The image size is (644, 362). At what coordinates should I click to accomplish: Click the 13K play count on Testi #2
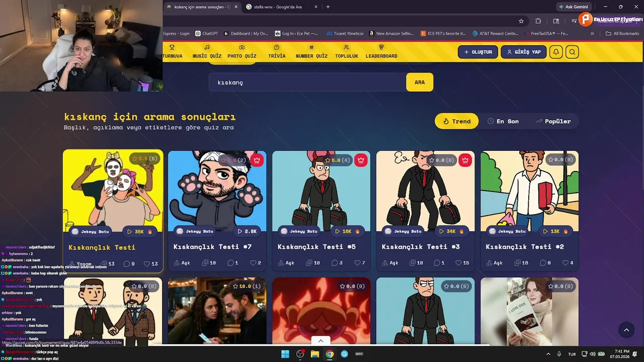[555, 231]
